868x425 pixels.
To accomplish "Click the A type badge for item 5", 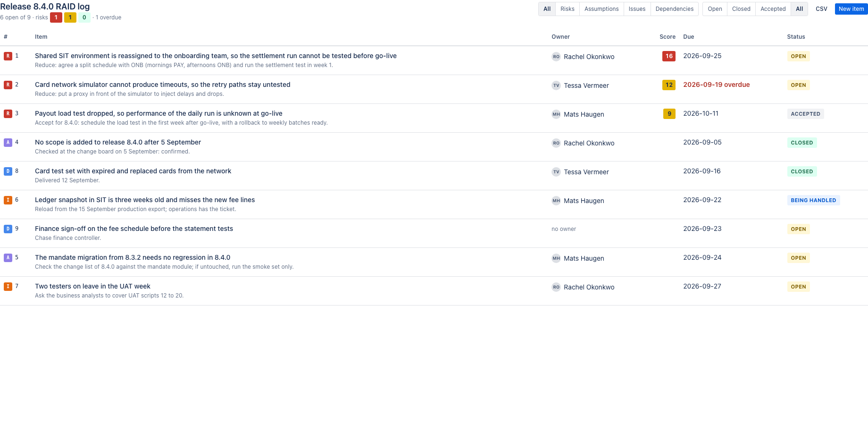I will 8,258.
